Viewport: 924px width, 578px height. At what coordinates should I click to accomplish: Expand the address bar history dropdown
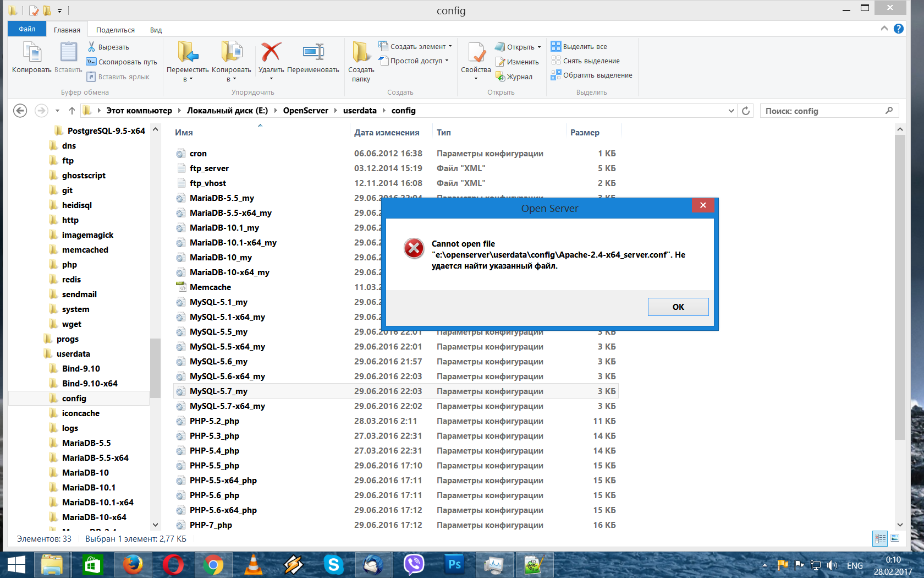coord(731,111)
